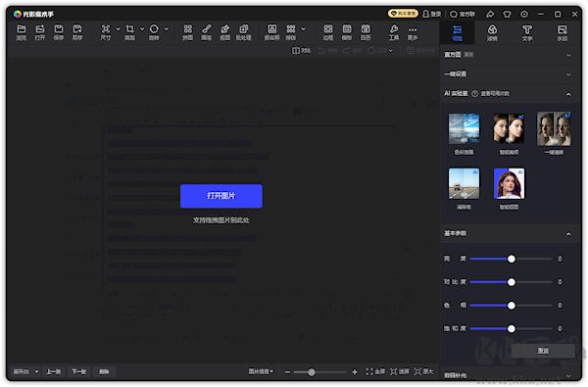Open the 工具 wrench icon

[394, 32]
